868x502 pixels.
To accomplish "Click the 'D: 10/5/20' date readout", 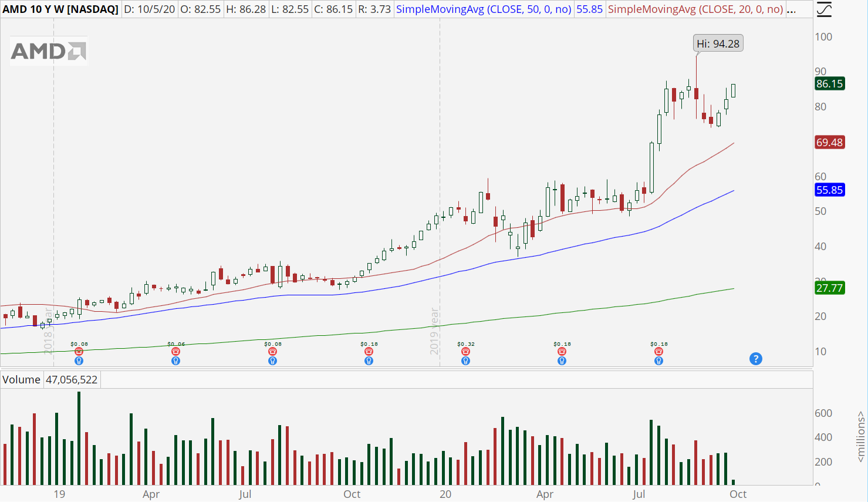I will pos(149,9).
